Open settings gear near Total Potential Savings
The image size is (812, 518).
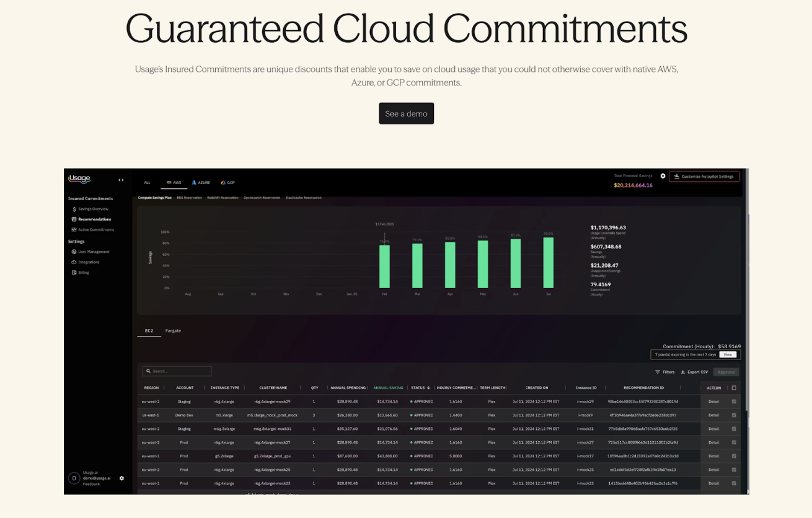(663, 176)
